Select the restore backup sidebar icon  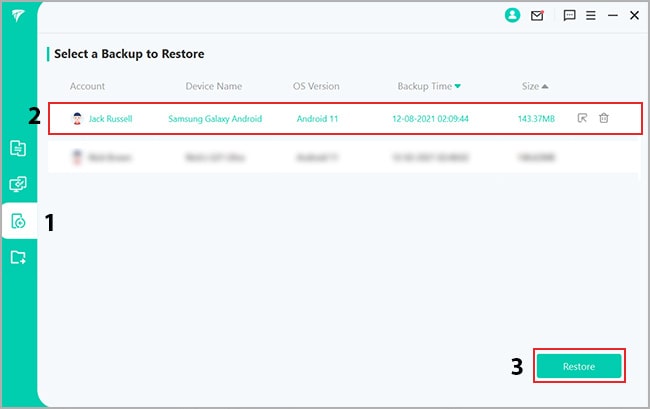[x=18, y=221]
